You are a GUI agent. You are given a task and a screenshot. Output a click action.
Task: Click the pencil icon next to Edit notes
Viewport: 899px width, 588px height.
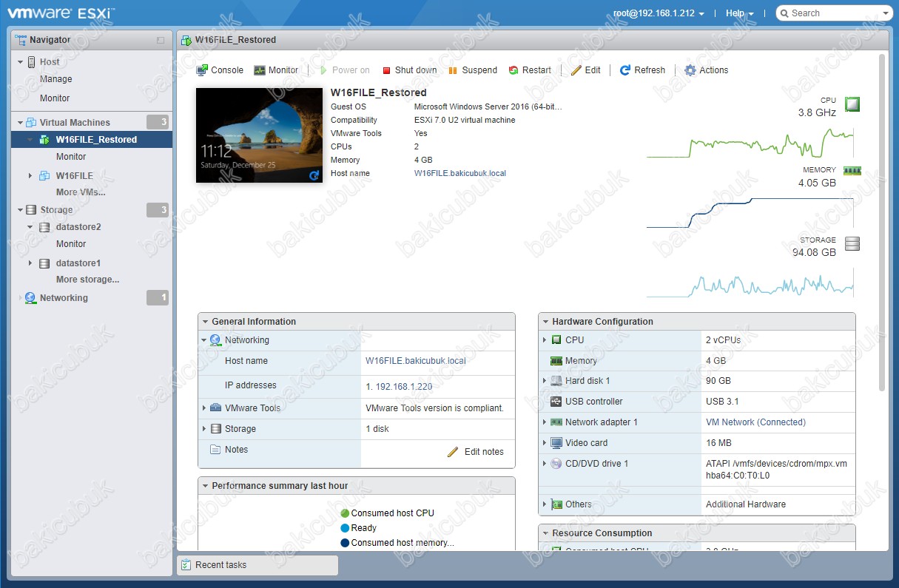click(x=453, y=452)
